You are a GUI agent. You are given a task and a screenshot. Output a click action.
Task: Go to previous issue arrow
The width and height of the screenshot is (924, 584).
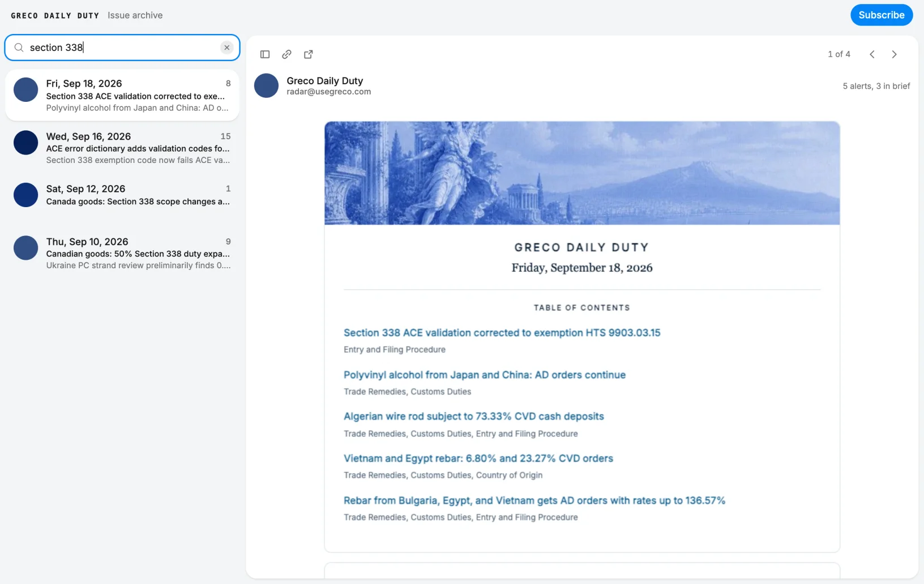click(872, 54)
